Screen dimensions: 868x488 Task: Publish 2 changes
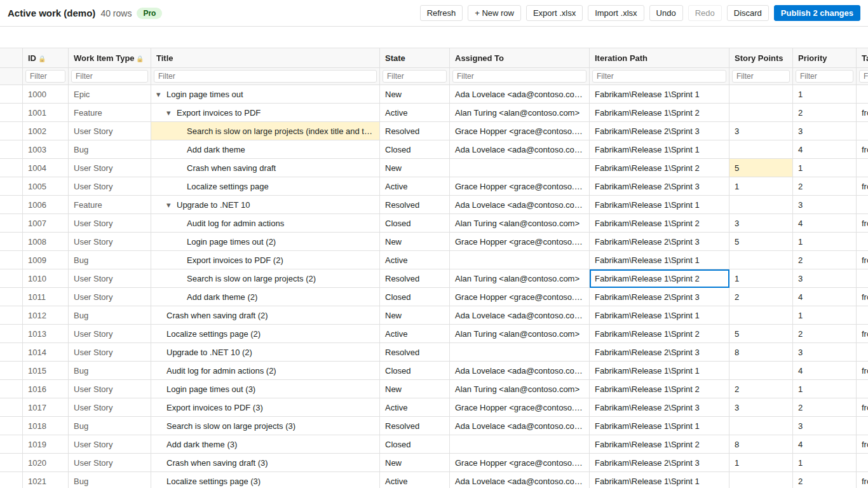coord(817,13)
